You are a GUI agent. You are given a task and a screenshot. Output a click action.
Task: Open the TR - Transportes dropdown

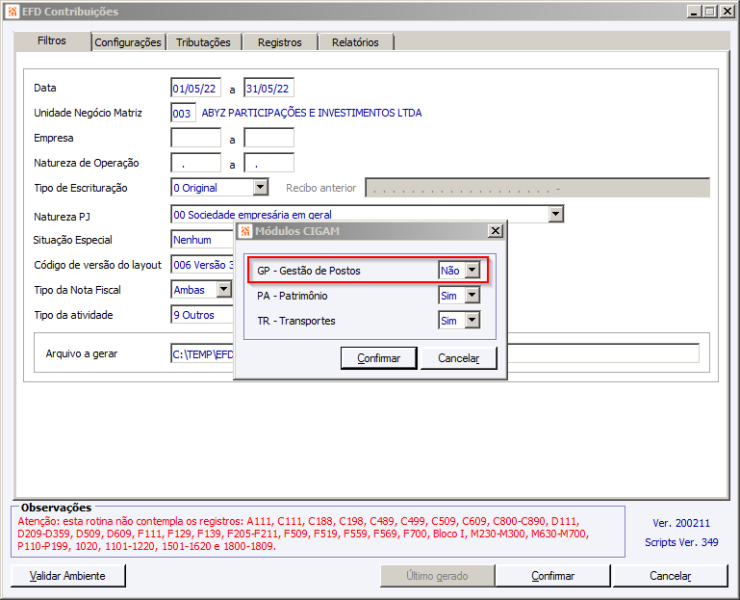(472, 321)
